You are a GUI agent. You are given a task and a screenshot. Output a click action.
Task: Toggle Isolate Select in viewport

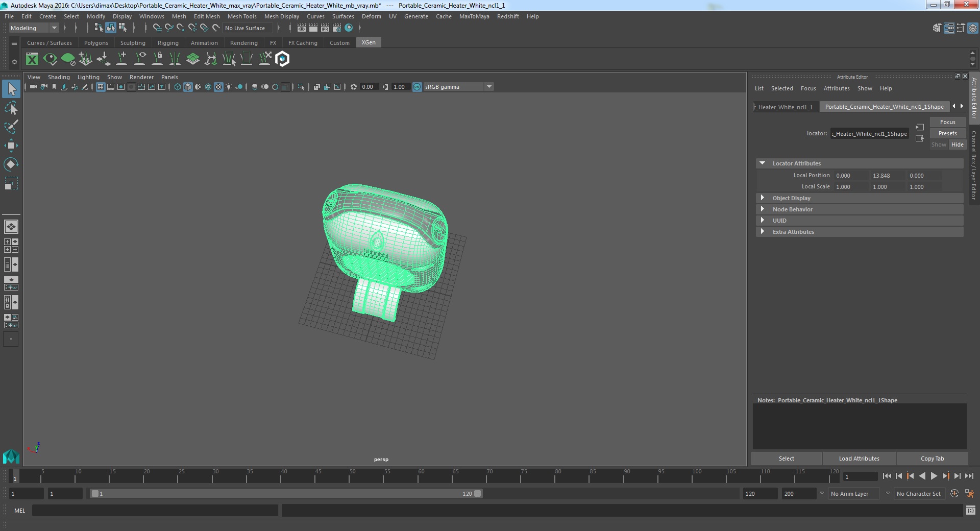point(301,87)
